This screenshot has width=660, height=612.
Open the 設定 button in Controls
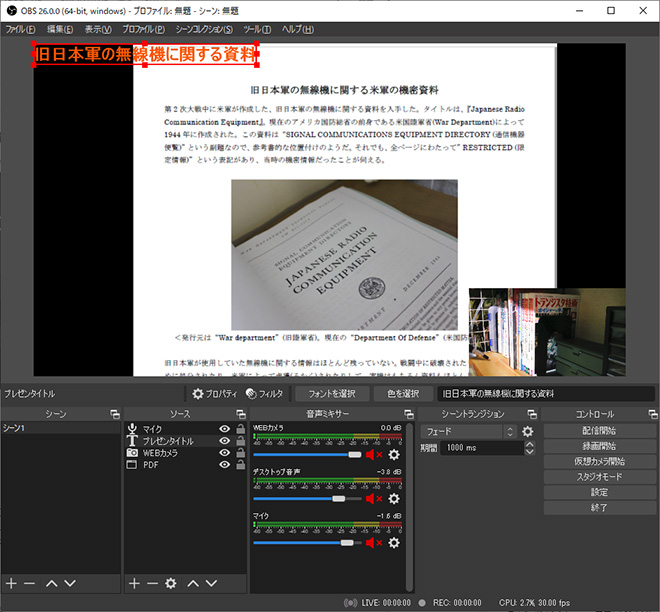(x=599, y=492)
